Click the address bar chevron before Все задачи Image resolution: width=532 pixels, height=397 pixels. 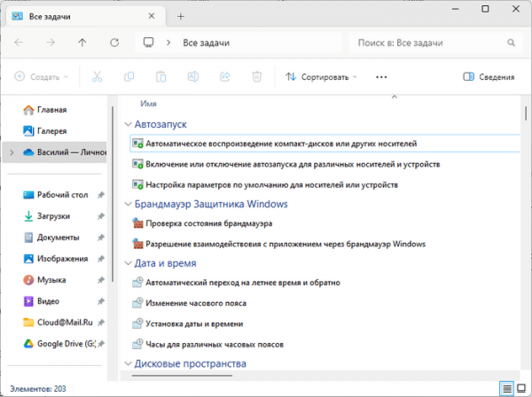tap(168, 43)
